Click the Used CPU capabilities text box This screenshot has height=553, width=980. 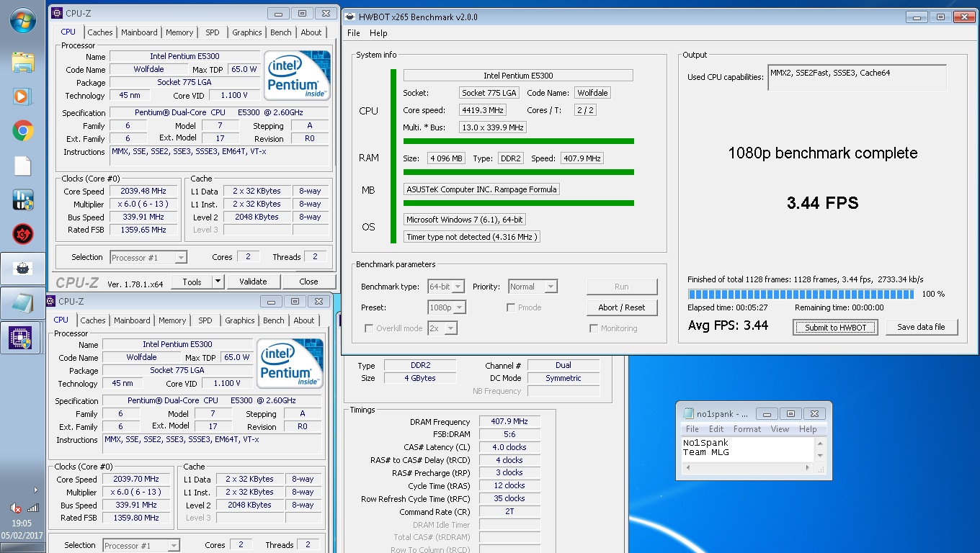857,78
